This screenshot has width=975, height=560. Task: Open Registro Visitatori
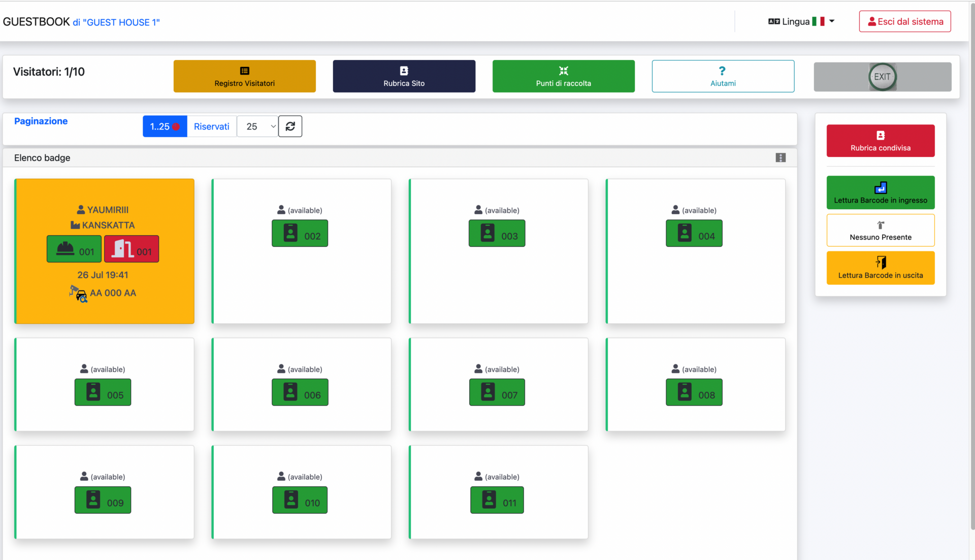click(x=244, y=76)
